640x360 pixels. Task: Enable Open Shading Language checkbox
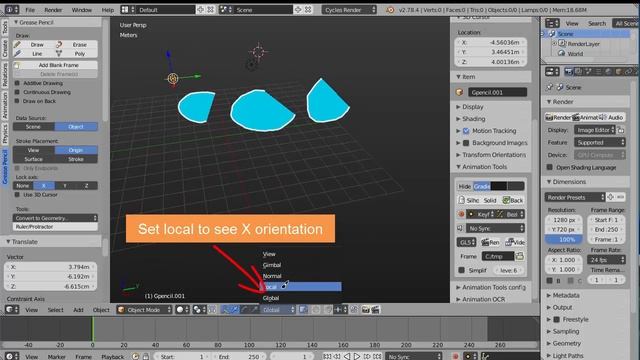[550, 167]
